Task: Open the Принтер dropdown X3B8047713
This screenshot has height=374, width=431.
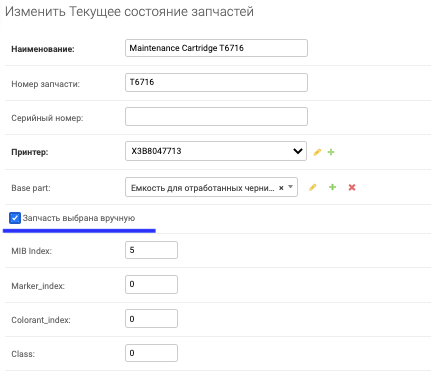Action: 216,151
